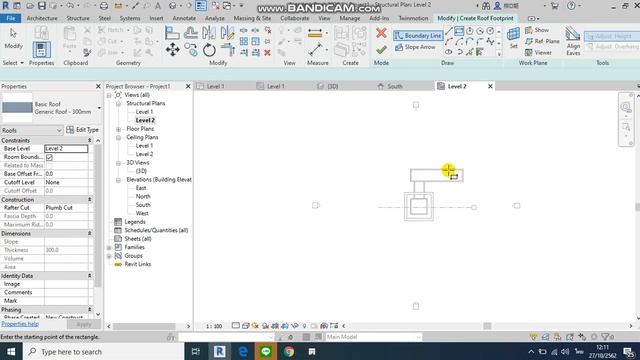Click the Mirror Pick Axis tool
Viewport: 640px width, 360px height.
[209, 33]
